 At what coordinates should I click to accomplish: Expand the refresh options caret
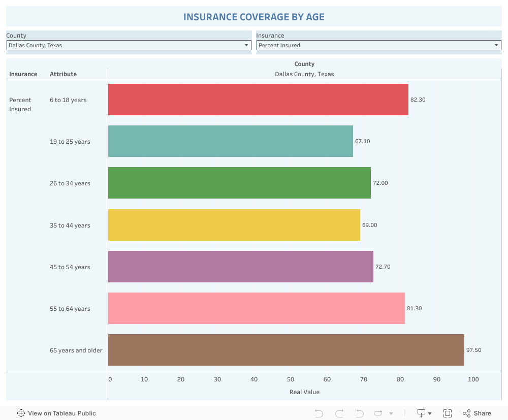click(391, 414)
